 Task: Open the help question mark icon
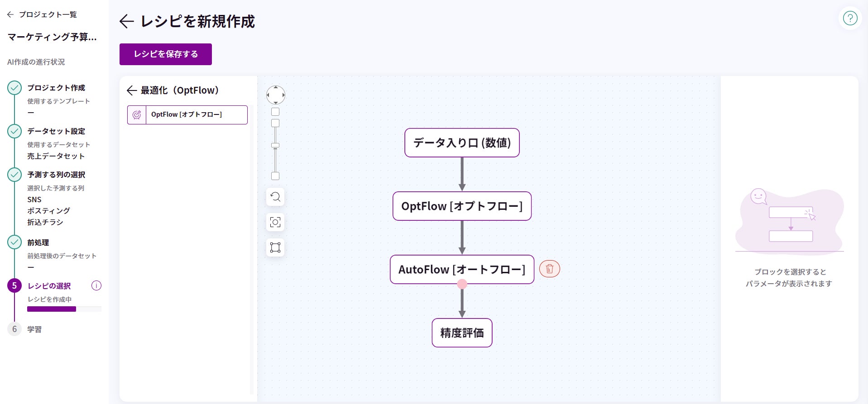click(850, 19)
